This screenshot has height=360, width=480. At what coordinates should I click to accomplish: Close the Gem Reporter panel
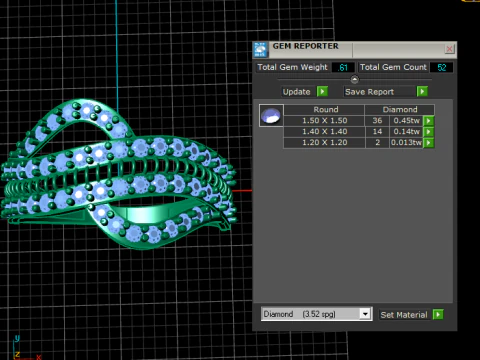coord(449,49)
